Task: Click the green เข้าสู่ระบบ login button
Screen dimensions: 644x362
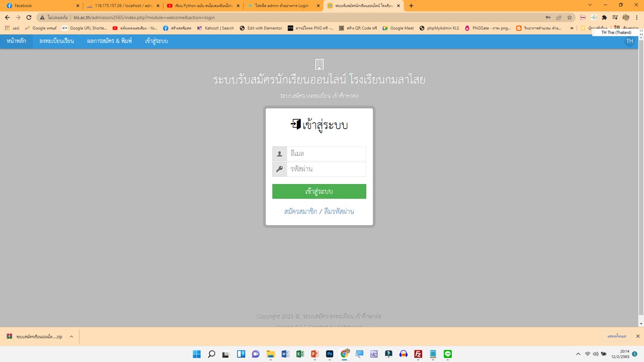Action: (x=319, y=192)
